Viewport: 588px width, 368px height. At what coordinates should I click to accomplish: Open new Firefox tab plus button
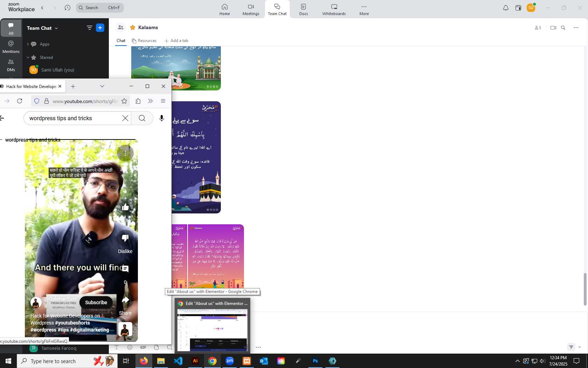click(x=73, y=86)
